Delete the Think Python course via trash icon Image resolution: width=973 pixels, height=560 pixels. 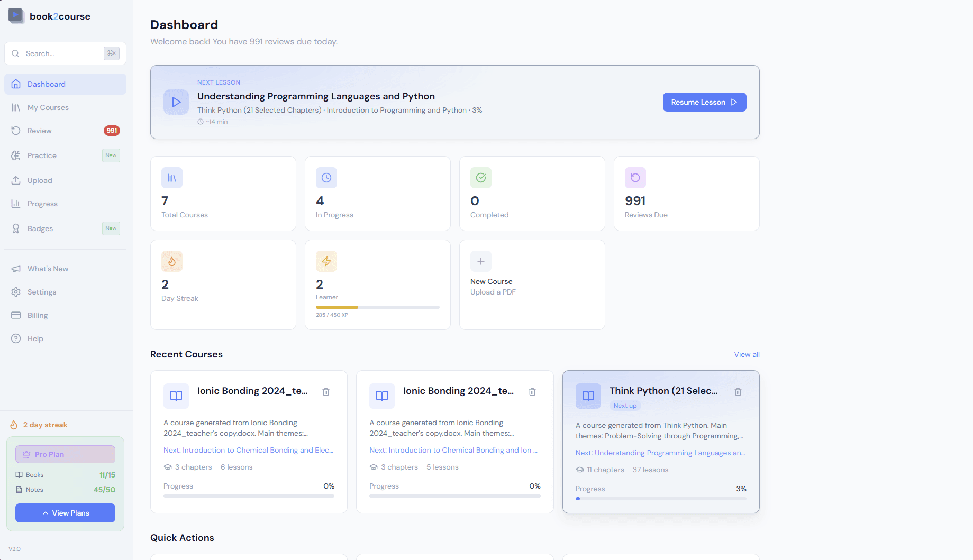[738, 392]
